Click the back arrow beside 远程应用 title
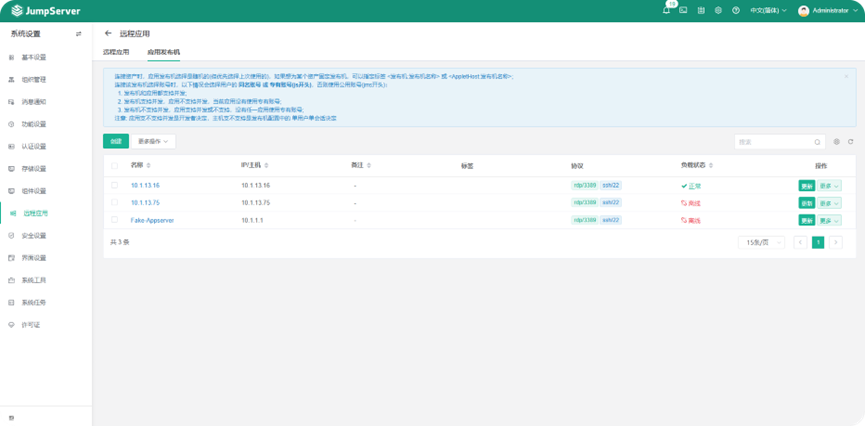 [108, 33]
